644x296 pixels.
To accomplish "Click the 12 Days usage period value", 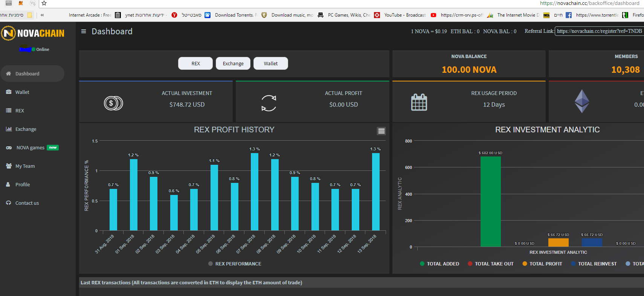I will (x=494, y=104).
